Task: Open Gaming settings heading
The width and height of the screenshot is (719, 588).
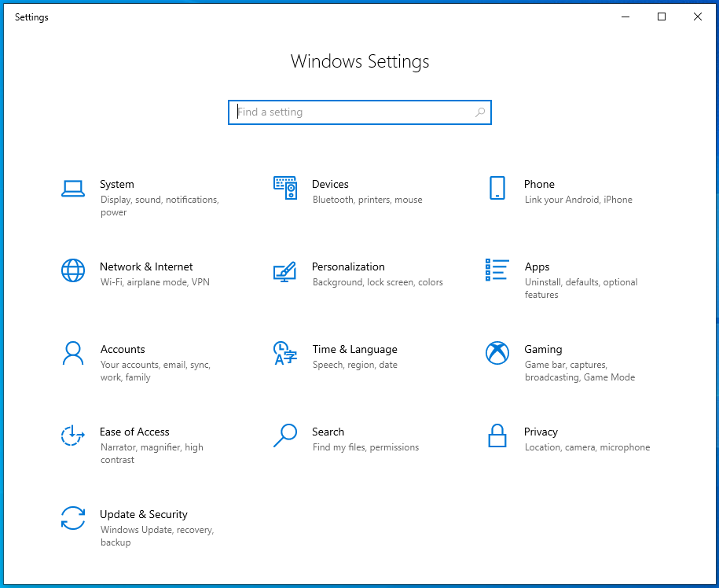Action: click(x=543, y=350)
